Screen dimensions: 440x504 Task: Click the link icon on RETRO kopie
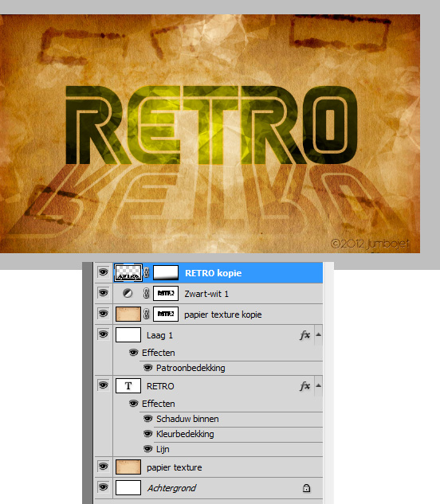click(147, 273)
